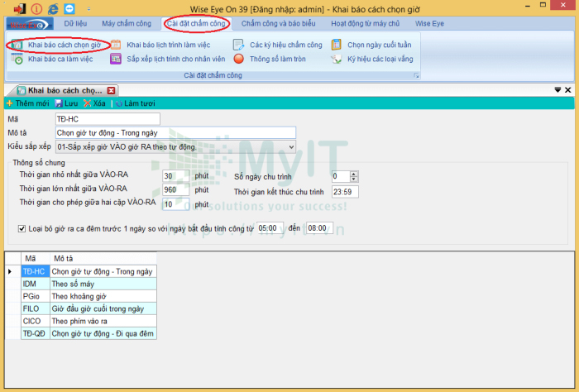The width and height of the screenshot is (579, 392).
Task: Open the Kiểu sắp xếp dropdown
Action: [x=175, y=147]
